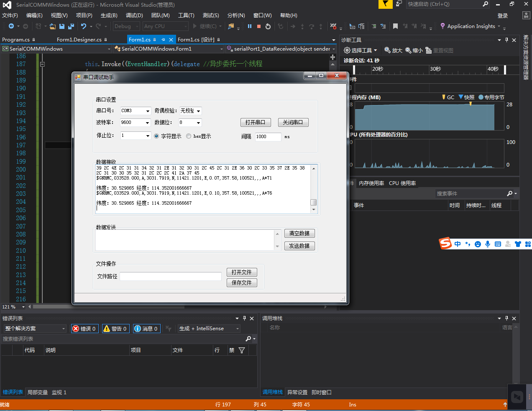The width and height of the screenshot is (532, 411).
Task: Open the 调试(D) menu
Action: coord(134,15)
